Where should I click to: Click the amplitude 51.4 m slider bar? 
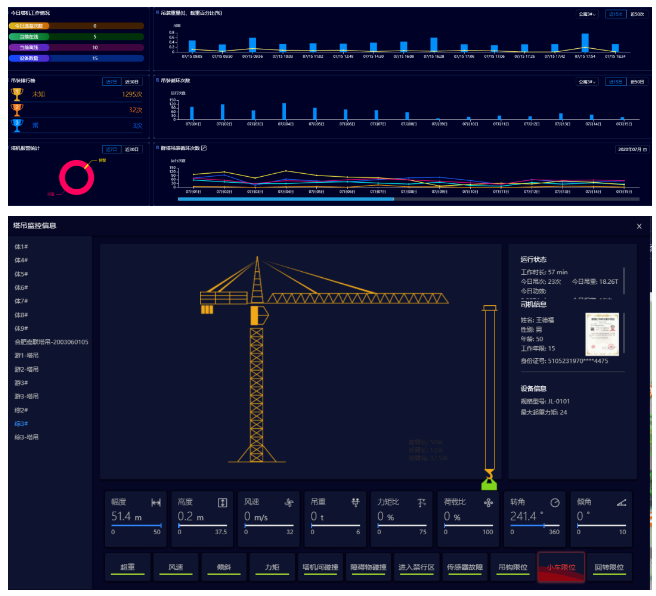(136, 524)
